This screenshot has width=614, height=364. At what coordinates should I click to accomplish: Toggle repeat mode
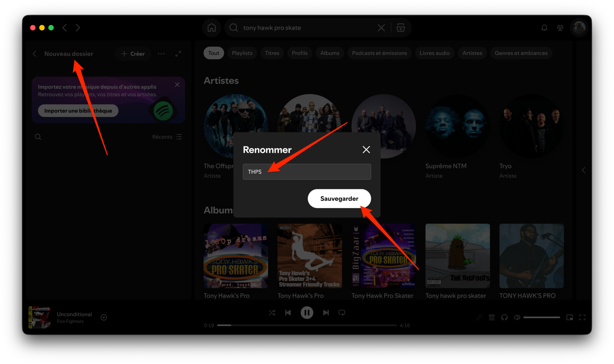[342, 313]
